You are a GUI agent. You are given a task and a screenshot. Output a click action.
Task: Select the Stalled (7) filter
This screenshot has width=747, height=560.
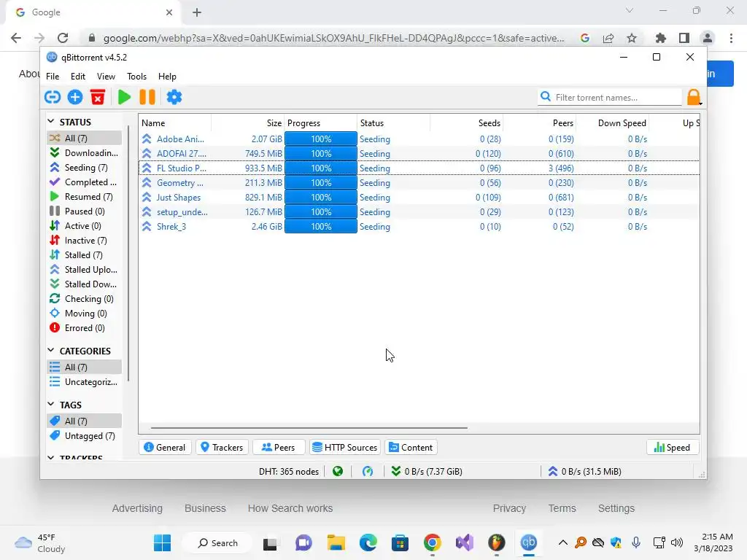(84, 255)
